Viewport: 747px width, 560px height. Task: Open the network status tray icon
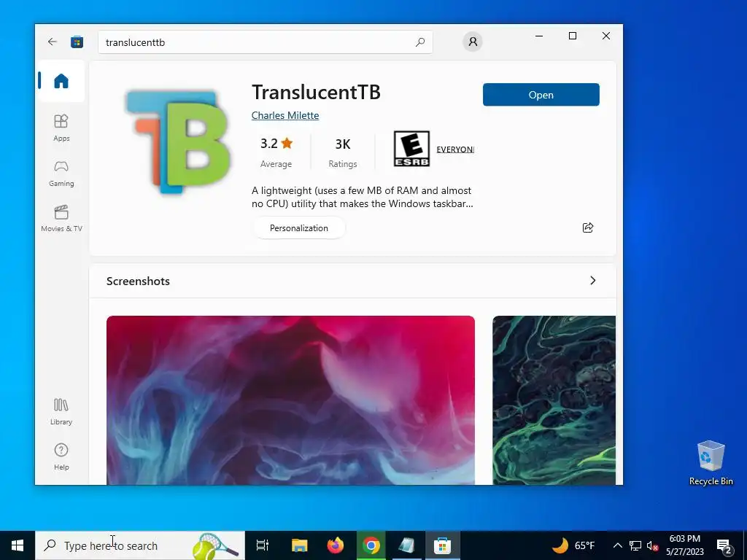pyautogui.click(x=635, y=545)
